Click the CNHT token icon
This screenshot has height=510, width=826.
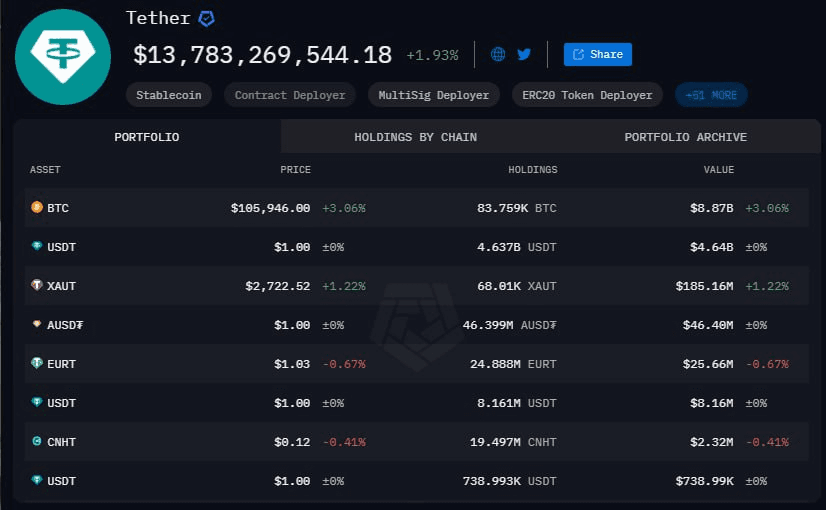[x=37, y=441]
